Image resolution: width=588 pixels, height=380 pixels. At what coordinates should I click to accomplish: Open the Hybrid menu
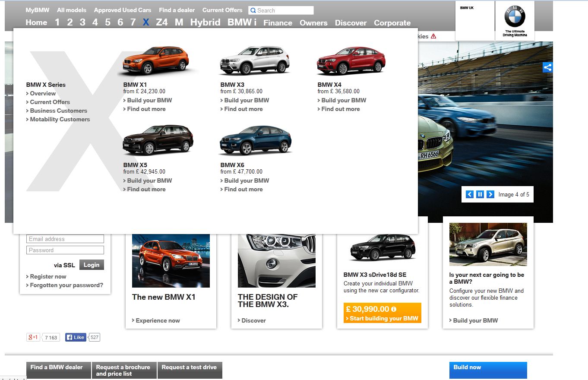coord(205,22)
